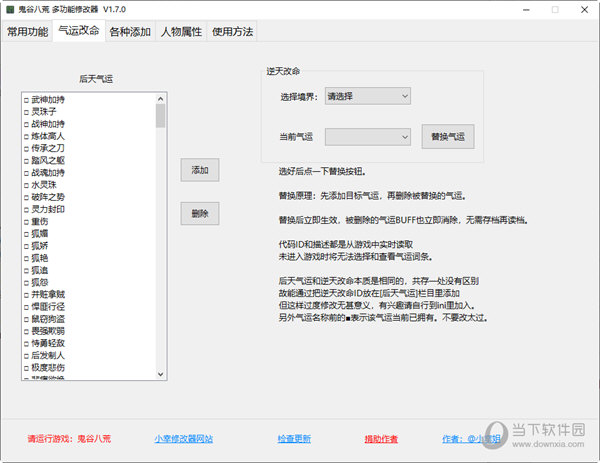Tick the 鼠窃狗盗 checkbox
The image size is (600, 463).
click(26, 320)
